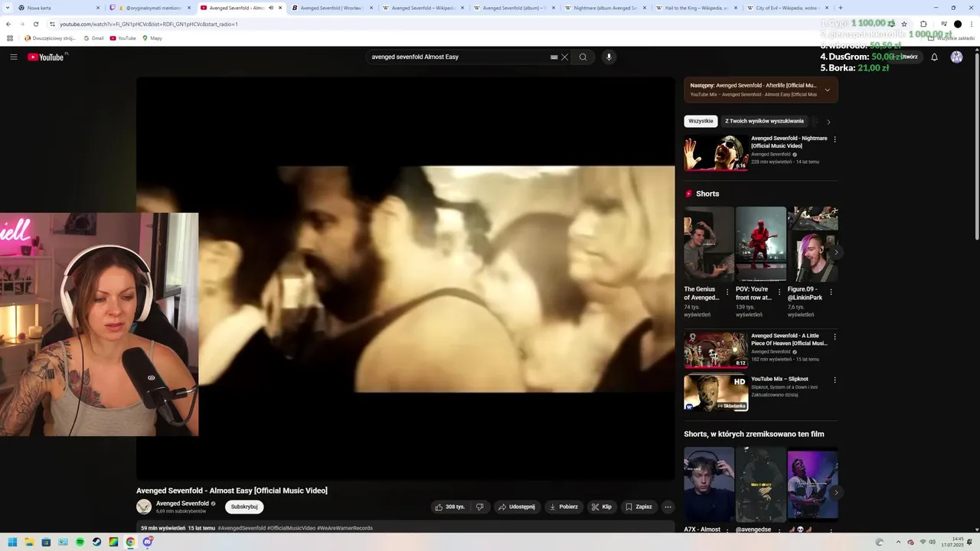Open Discord from the taskbar

coord(147,542)
